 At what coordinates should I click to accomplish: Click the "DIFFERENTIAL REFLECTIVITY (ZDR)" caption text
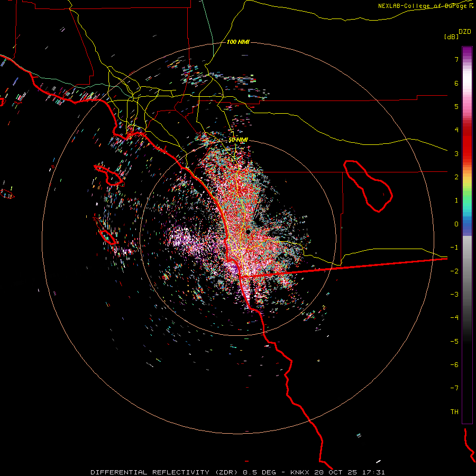tap(165, 472)
